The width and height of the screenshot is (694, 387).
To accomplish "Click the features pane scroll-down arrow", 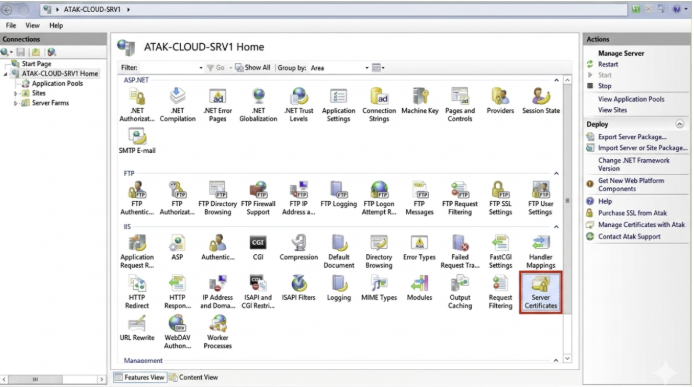I will pyautogui.click(x=567, y=358).
